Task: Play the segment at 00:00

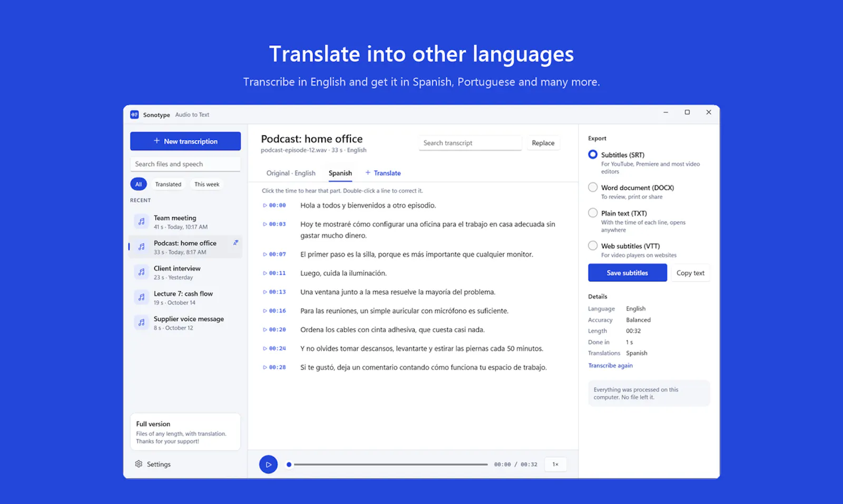Action: tap(275, 205)
